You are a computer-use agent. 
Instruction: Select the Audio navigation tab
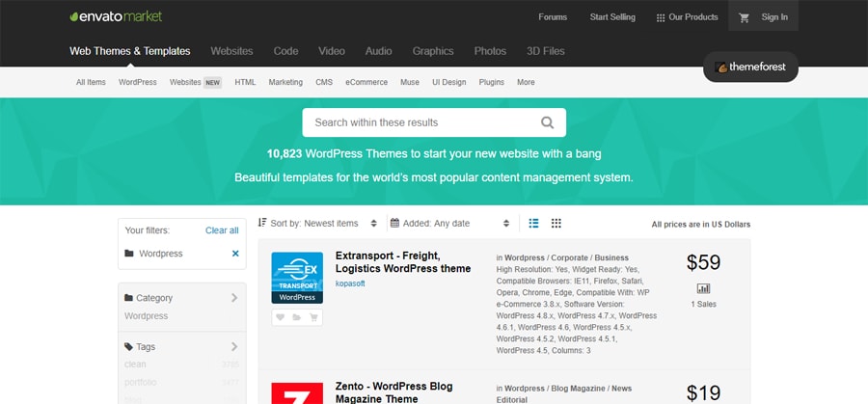(379, 51)
